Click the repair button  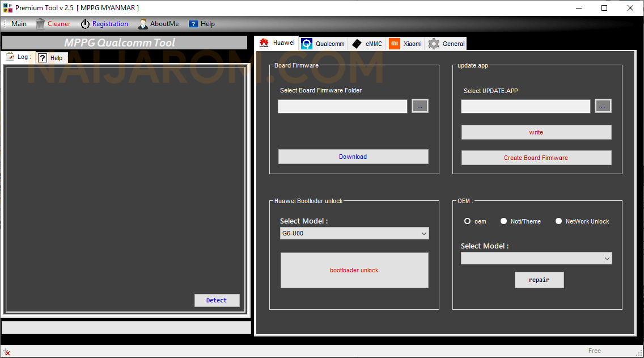(x=539, y=280)
